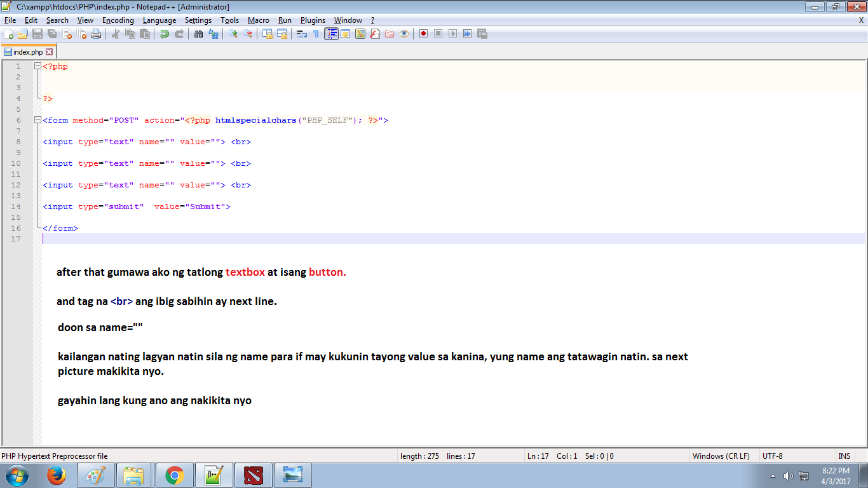Launch Google Chrome from the taskbar
The height and width of the screenshot is (488, 868).
[x=173, y=475]
